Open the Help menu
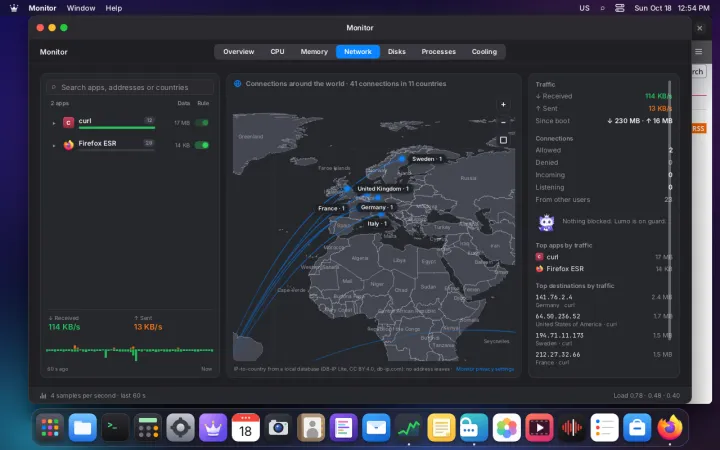This screenshot has width=720, height=450. coord(113,8)
